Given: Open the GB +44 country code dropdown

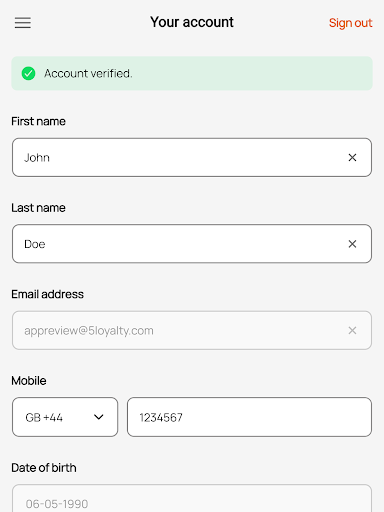Looking at the screenshot, I should tap(65, 417).
